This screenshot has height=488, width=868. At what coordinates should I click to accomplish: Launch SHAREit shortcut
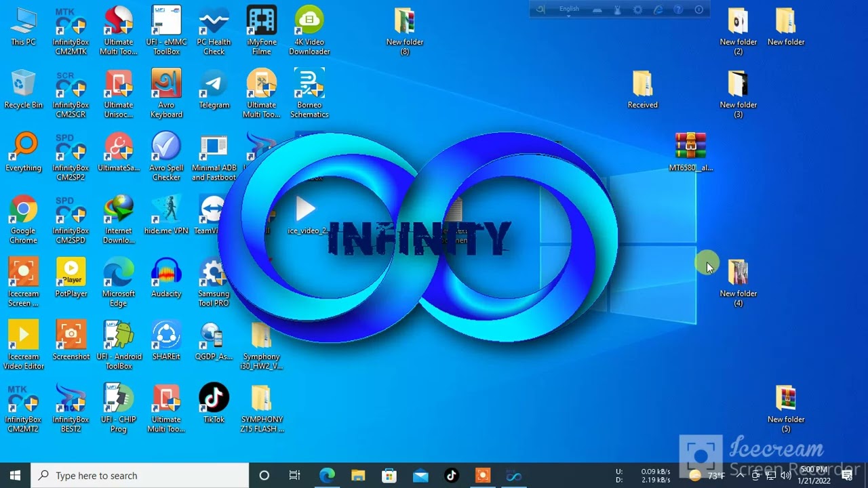[x=166, y=342]
